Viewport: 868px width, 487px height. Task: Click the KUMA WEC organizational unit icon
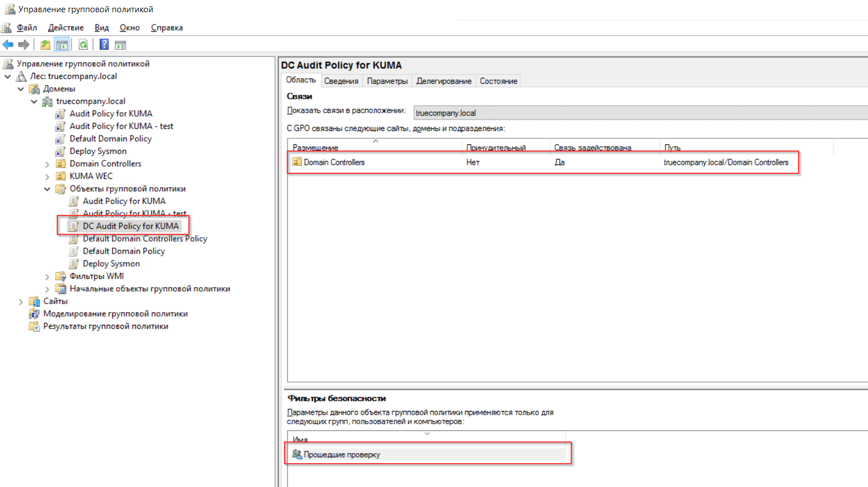(61, 176)
